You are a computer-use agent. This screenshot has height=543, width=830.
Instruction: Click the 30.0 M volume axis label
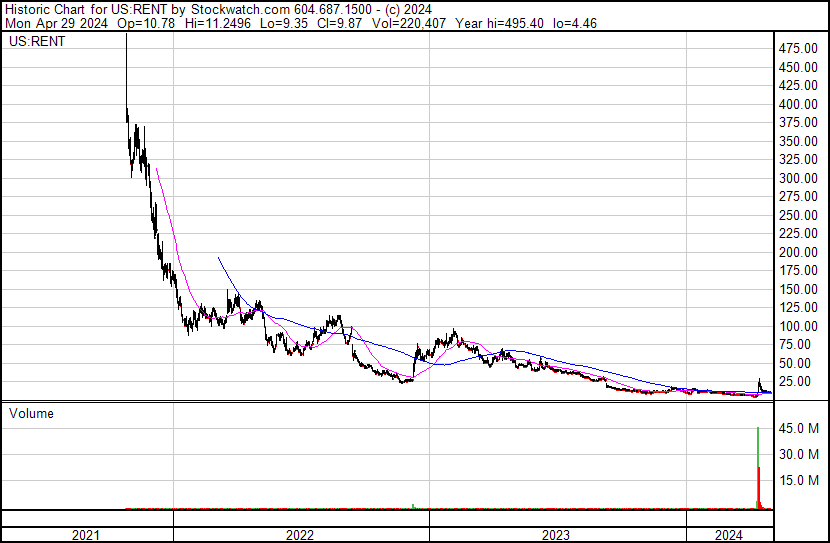coord(799,454)
